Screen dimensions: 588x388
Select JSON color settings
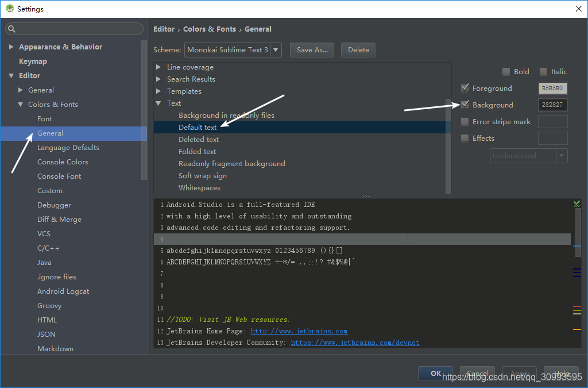coord(47,335)
